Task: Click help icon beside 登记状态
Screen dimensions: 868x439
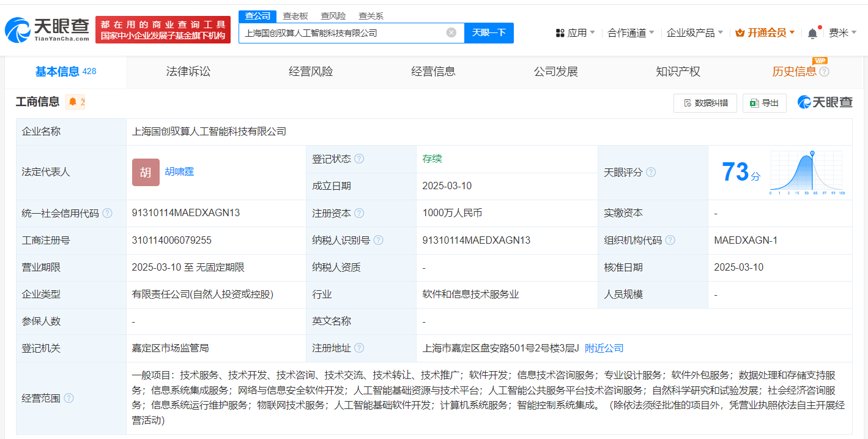Action: [359, 159]
